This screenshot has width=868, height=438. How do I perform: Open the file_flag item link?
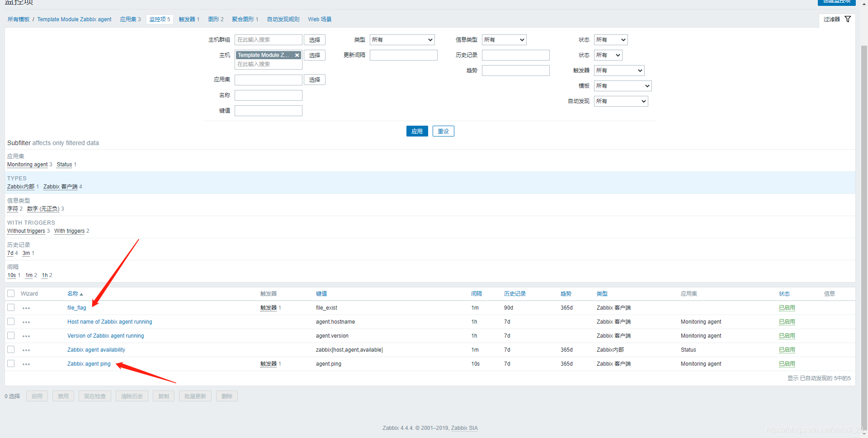coord(76,308)
